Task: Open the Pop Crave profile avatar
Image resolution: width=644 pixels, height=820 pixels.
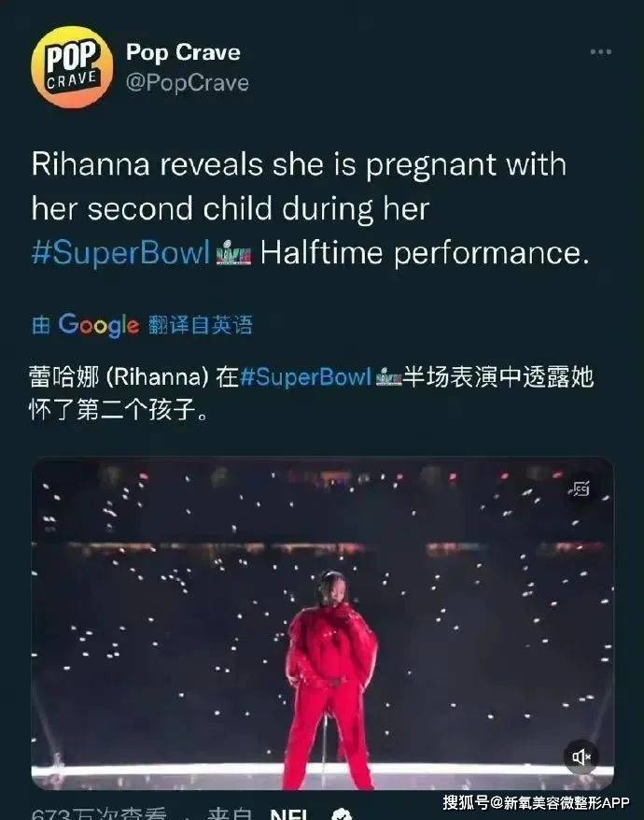Action: (72, 67)
